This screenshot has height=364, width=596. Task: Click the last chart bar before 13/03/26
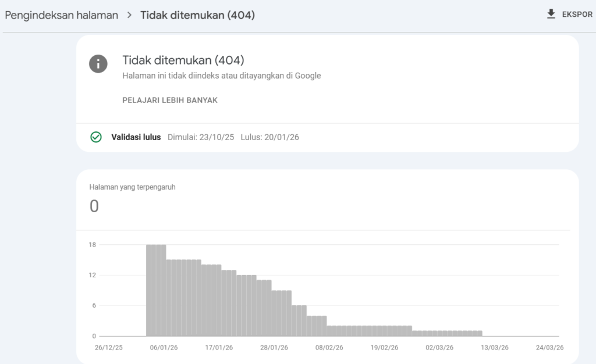[480, 334]
